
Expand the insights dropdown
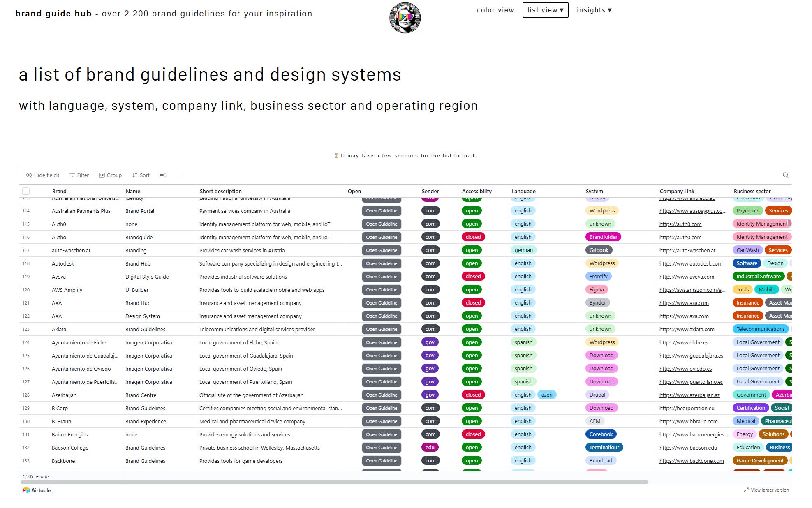pos(594,10)
